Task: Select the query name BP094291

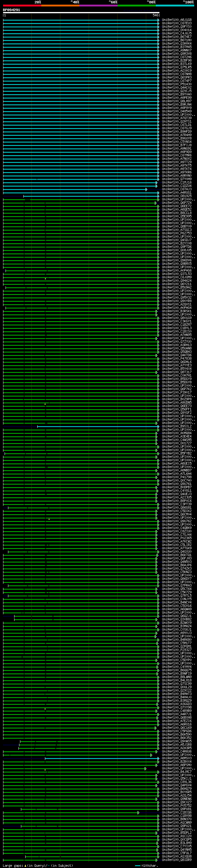Action: (x=11, y=10)
